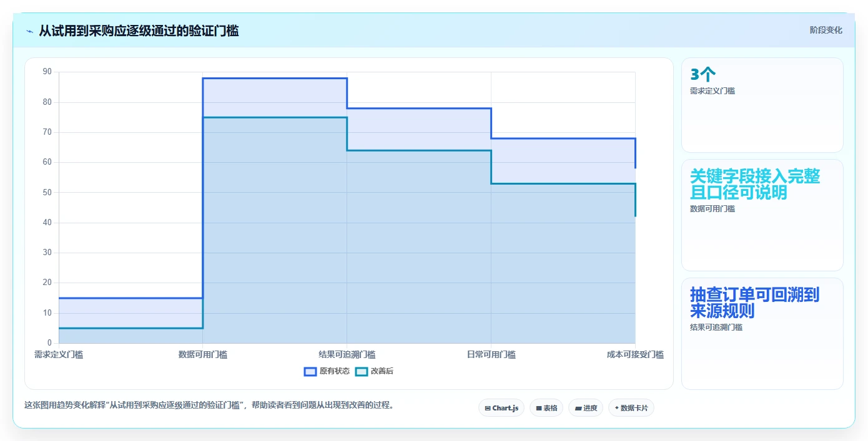The width and height of the screenshot is (868, 441).
Task: Click the 结果可追溯门槛 caption in the third card
Action: (716, 327)
